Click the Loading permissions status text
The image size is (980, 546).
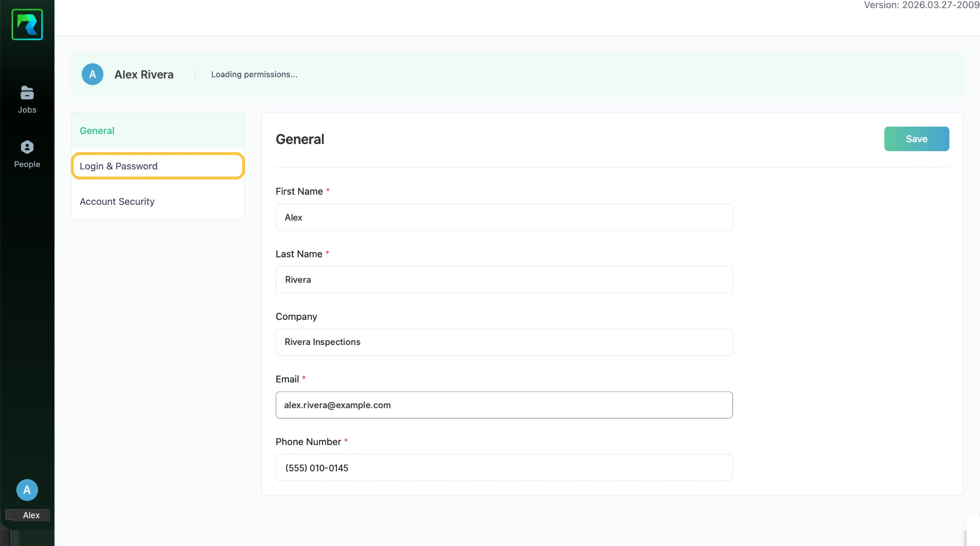pyautogui.click(x=254, y=75)
